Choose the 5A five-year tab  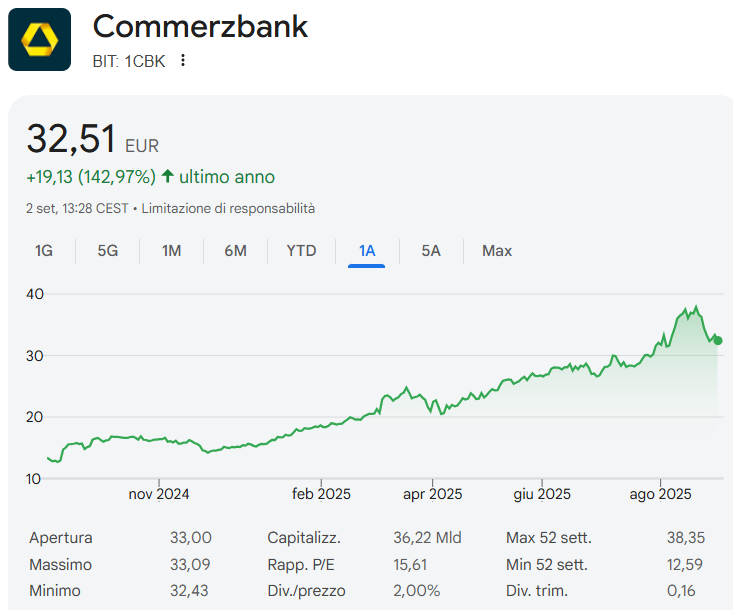tap(431, 251)
